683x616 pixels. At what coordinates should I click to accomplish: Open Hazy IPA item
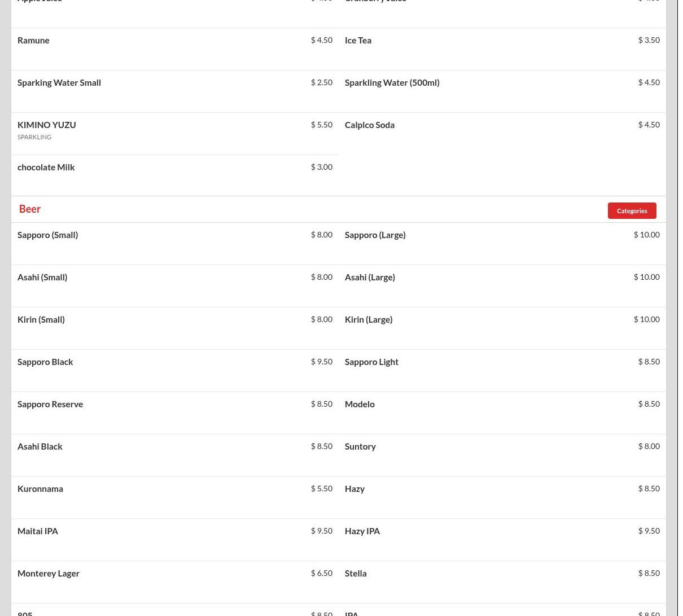click(362, 531)
